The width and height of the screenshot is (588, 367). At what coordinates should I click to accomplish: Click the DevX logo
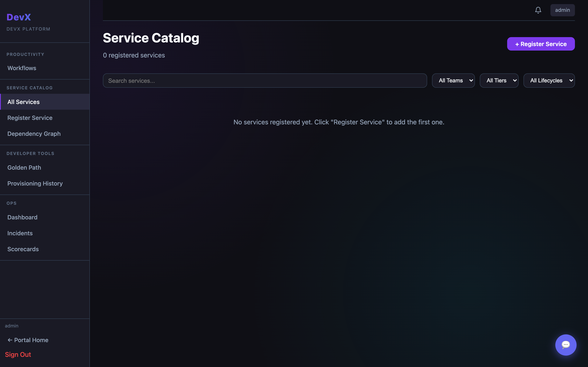(x=18, y=17)
